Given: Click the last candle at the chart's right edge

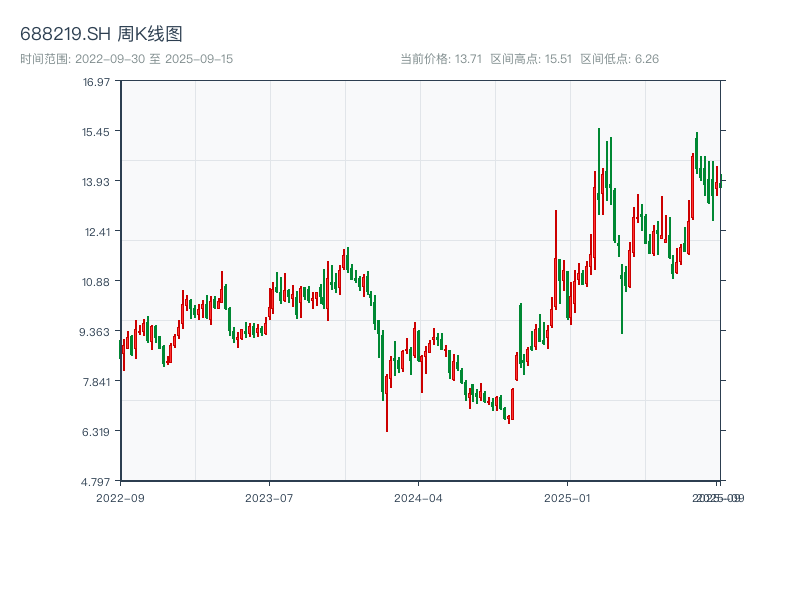Looking at the screenshot, I should (x=720, y=181).
